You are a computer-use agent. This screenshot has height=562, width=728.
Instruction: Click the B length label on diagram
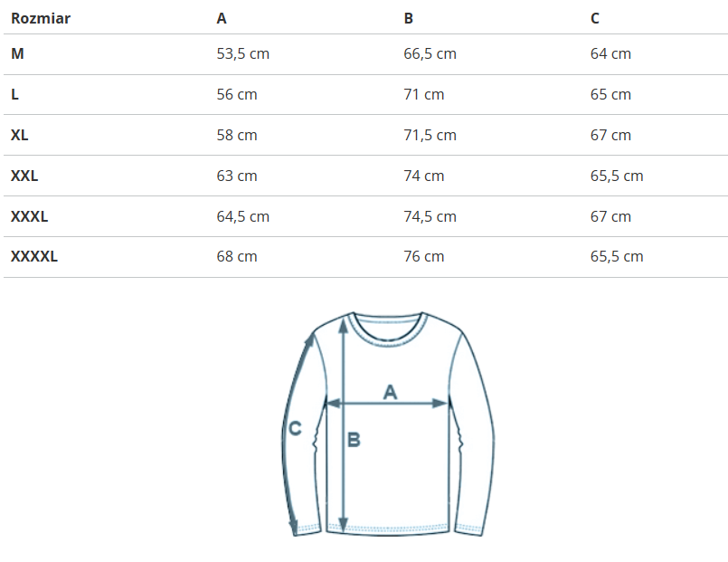point(354,440)
